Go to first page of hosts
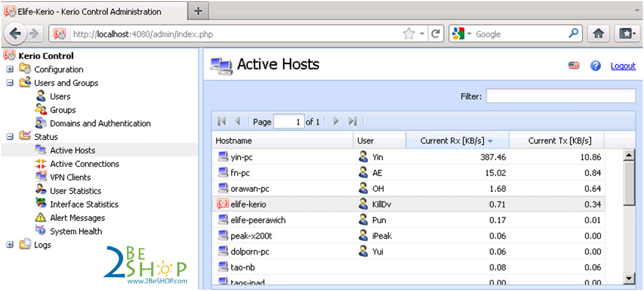The image size is (644, 291). [222, 122]
